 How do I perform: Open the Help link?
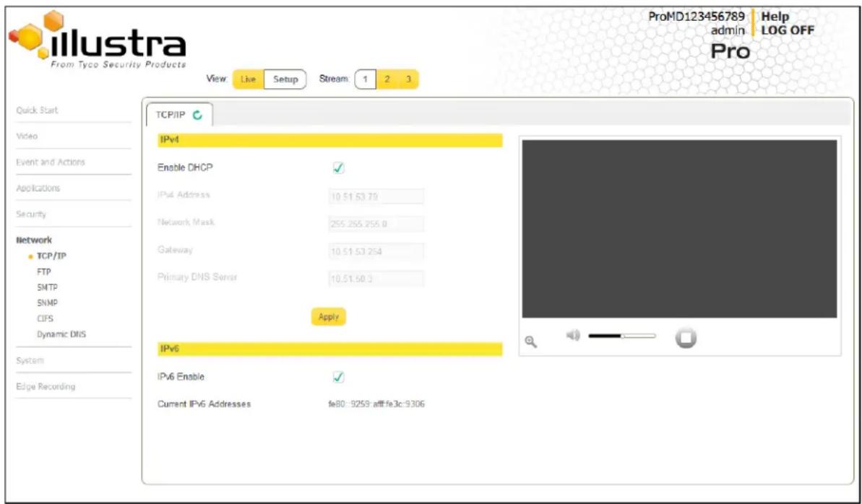pyautogui.click(x=775, y=17)
